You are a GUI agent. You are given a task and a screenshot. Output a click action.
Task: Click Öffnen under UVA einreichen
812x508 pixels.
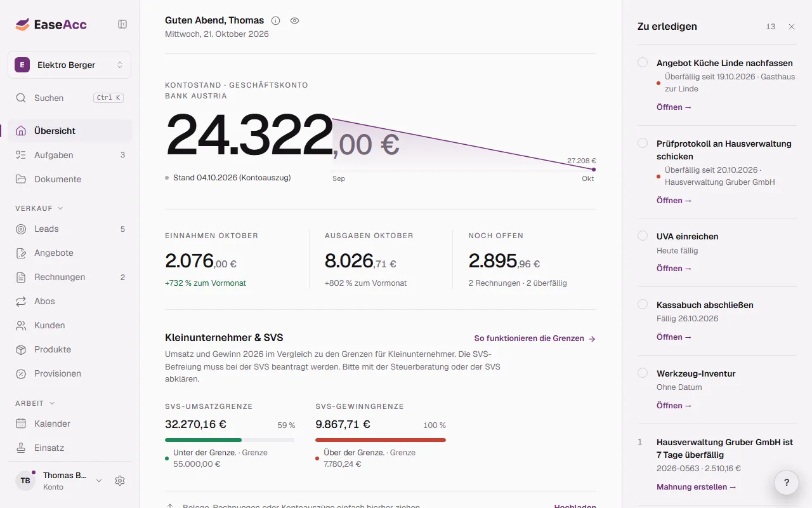(674, 268)
